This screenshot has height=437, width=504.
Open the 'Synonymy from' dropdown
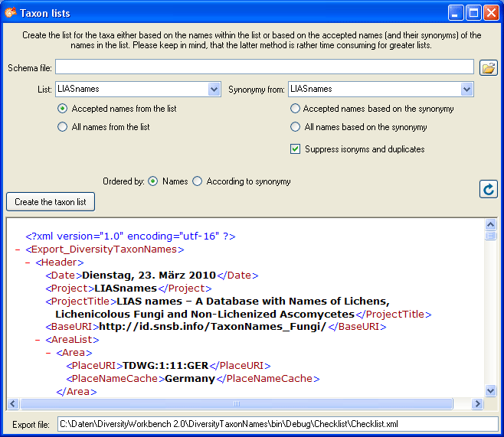[466, 90]
